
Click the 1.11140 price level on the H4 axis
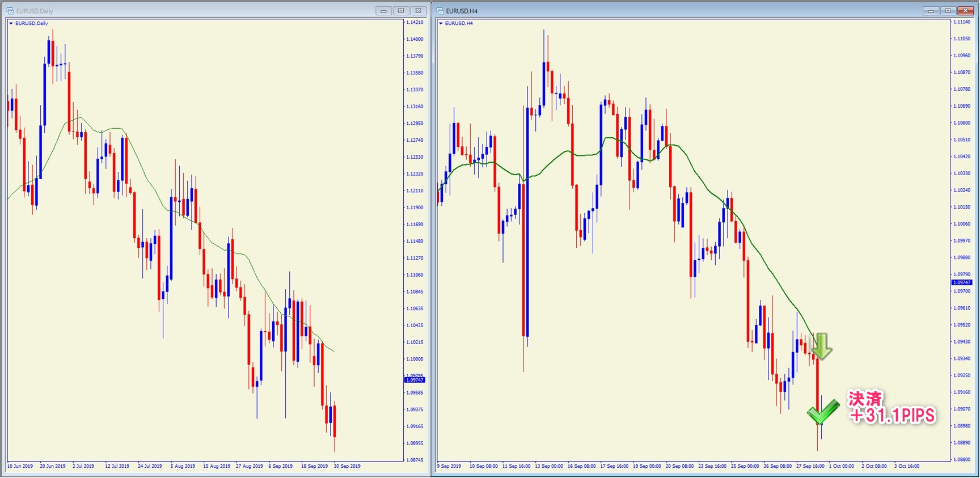tap(962, 22)
